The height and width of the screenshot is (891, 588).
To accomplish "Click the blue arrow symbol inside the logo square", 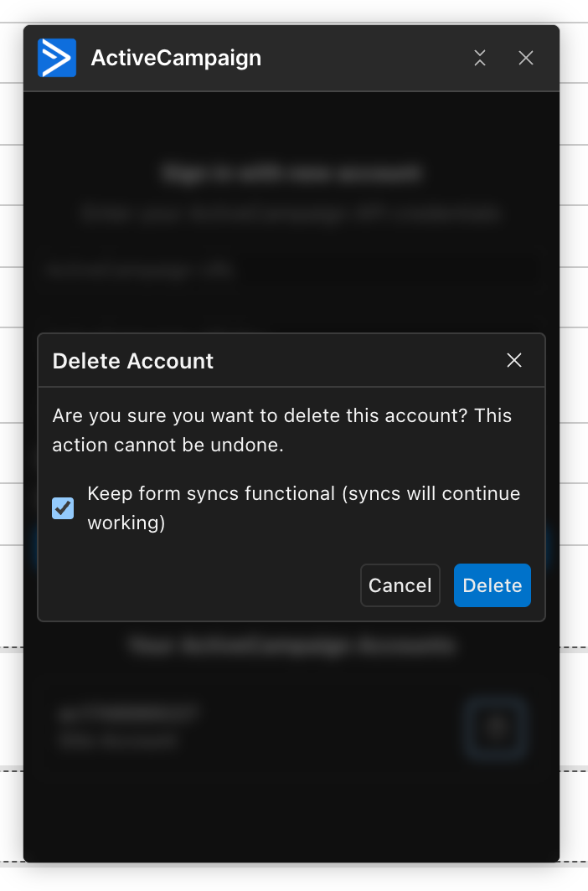I will pyautogui.click(x=56, y=57).
